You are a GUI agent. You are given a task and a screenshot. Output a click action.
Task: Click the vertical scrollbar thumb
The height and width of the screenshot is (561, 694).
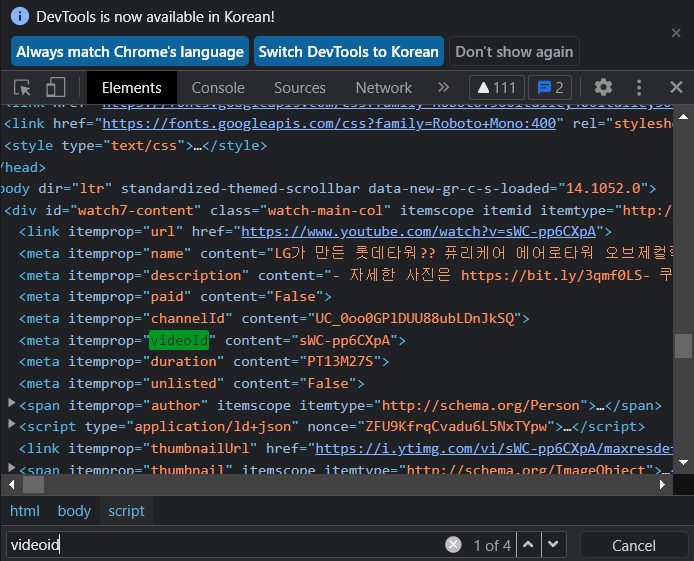pyautogui.click(x=683, y=346)
